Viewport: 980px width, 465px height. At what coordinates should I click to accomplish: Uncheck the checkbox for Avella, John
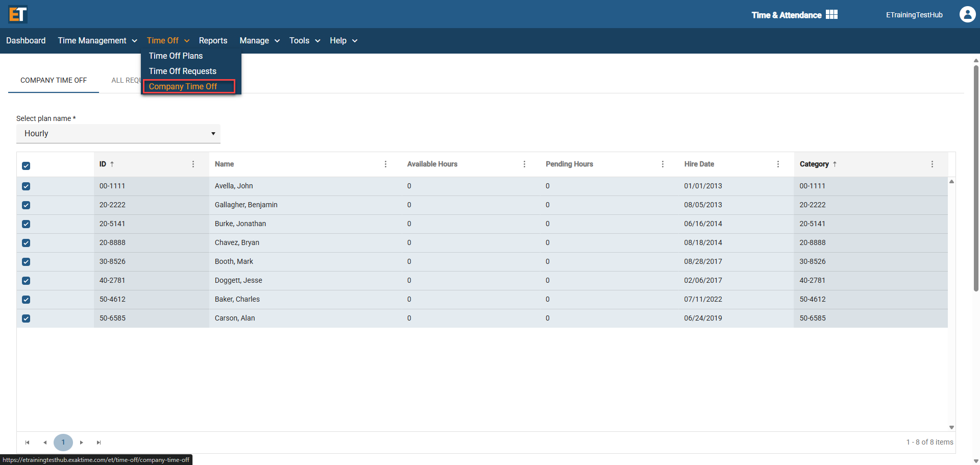(26, 186)
